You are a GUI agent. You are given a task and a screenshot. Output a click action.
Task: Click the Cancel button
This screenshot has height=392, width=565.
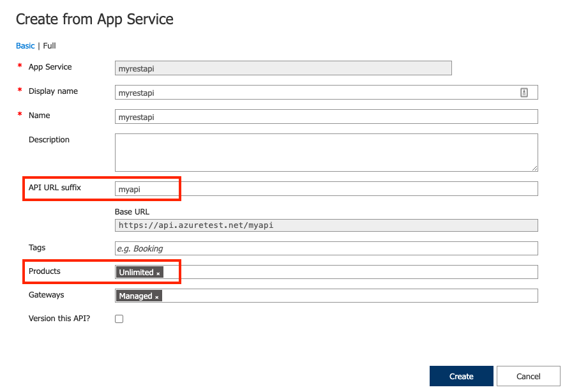[528, 376]
